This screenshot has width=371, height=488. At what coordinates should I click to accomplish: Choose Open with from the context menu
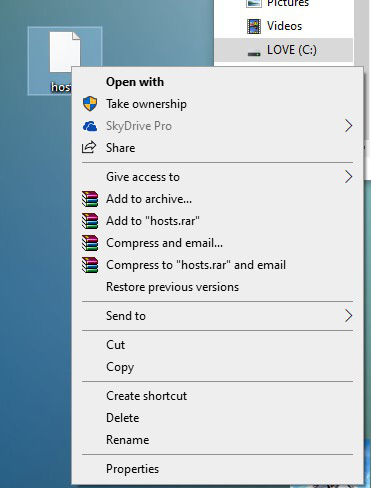point(217,82)
